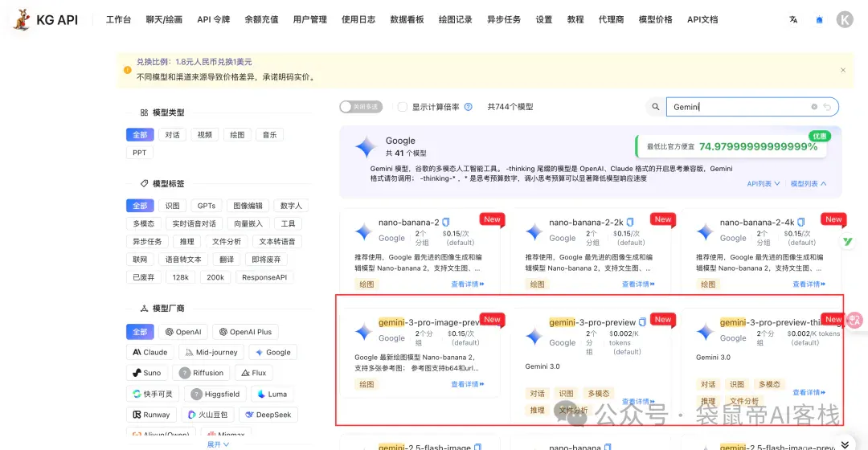Expand the vendor list with 展开
This screenshot has width=868, height=450.
point(218,444)
